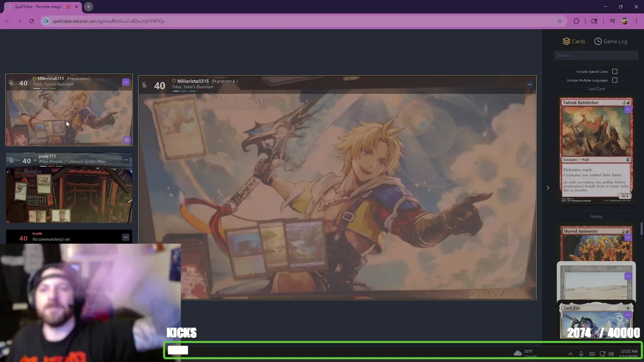The width and height of the screenshot is (644, 362).
Task: Open pauly315 player options menu
Action: click(126, 160)
